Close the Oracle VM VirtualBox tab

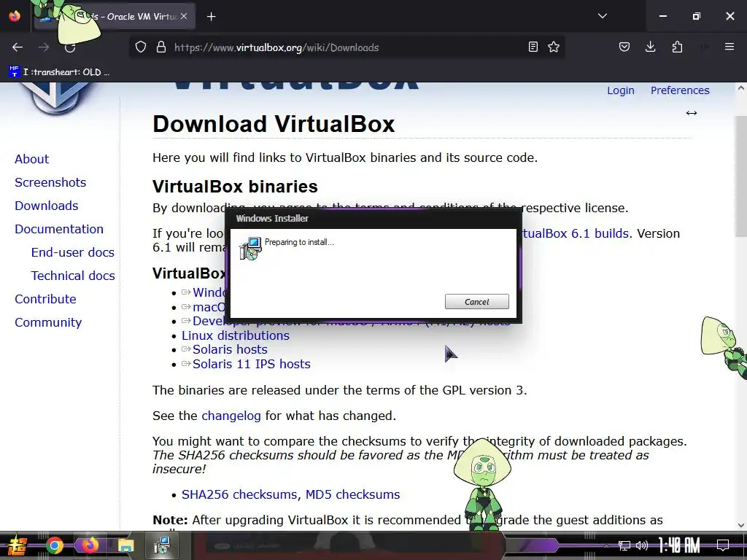click(x=184, y=16)
